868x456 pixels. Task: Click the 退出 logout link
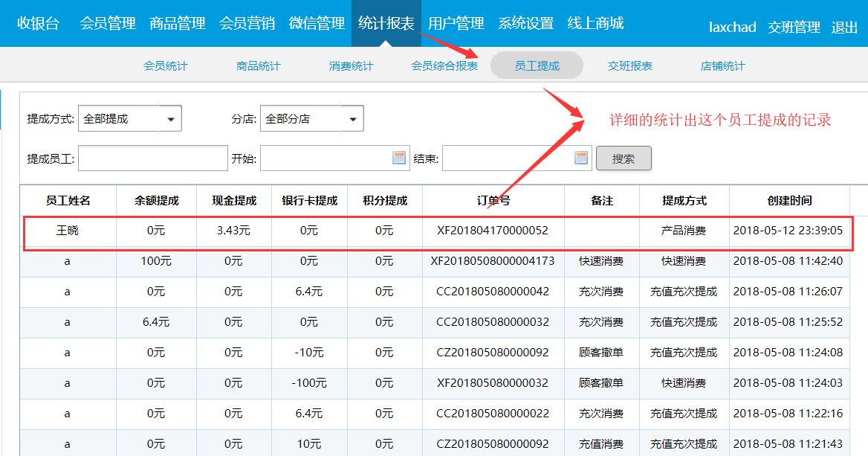(x=844, y=28)
